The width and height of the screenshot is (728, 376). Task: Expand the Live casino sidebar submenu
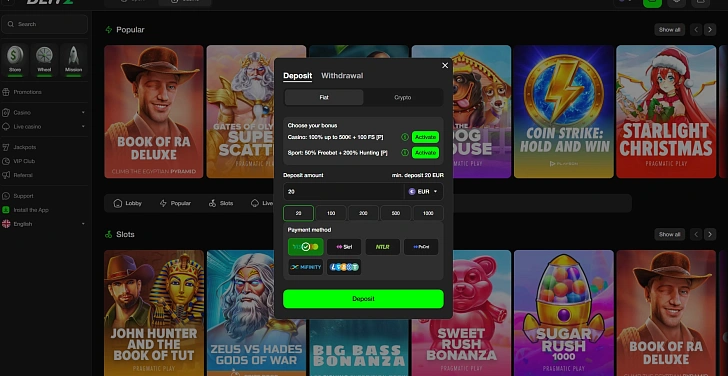[83, 127]
